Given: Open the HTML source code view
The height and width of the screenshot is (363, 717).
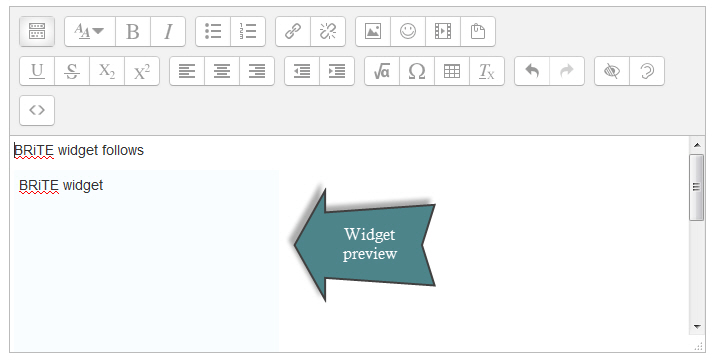Looking at the screenshot, I should [37, 110].
